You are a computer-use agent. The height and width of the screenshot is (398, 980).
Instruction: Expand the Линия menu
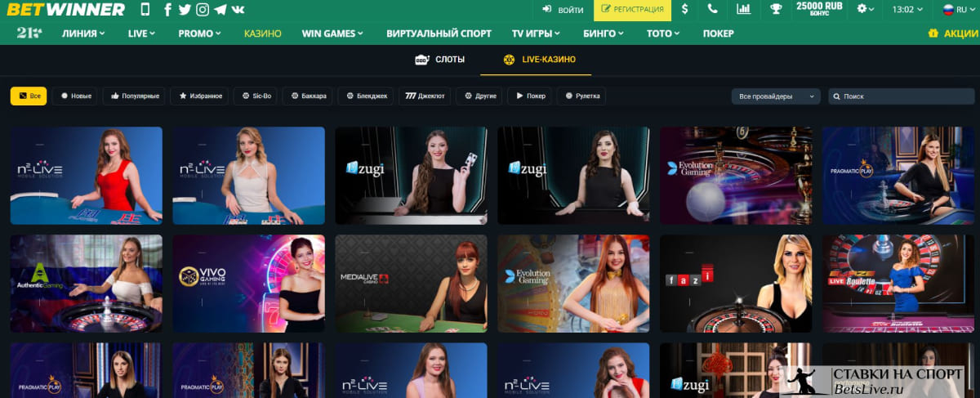[84, 34]
